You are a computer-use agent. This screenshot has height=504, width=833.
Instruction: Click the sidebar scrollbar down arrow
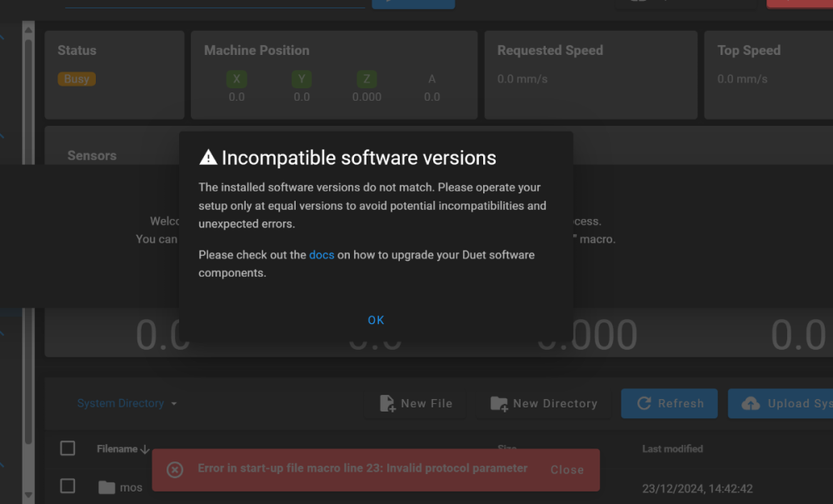28,496
